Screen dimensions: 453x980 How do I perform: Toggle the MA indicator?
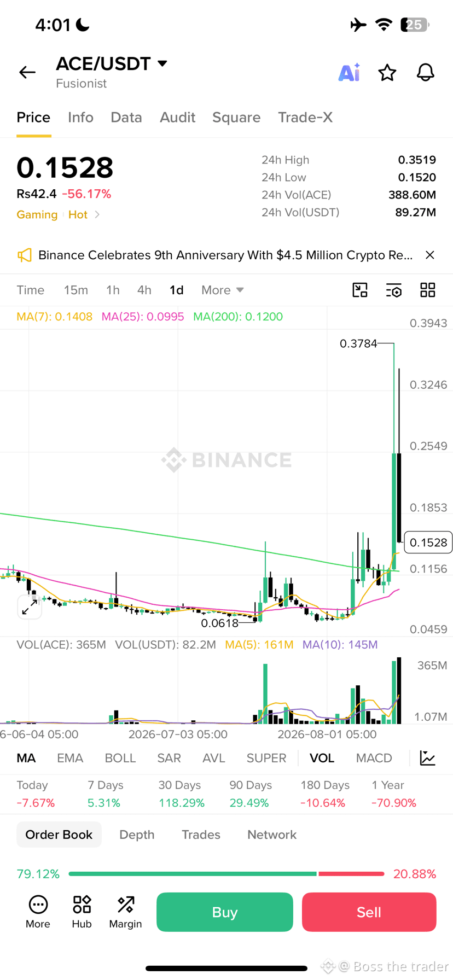[x=26, y=758]
